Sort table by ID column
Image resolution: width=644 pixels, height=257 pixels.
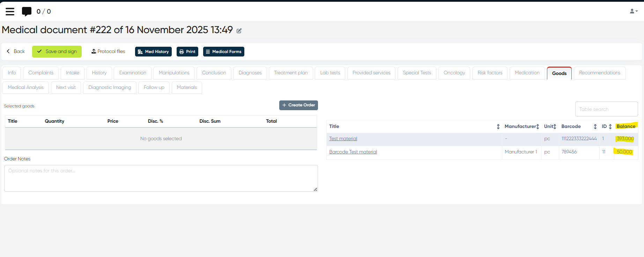pos(610,127)
